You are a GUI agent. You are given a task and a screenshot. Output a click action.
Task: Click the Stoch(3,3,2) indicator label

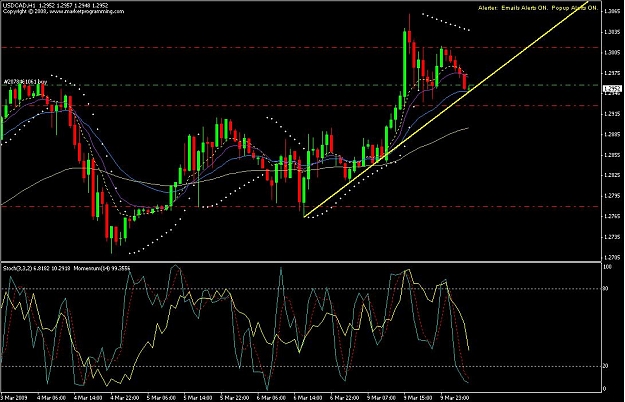37,268
